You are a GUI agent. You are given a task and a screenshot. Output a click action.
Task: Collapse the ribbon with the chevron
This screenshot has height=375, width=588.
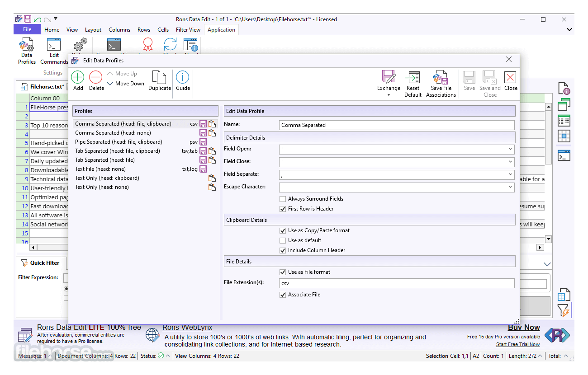tap(569, 30)
